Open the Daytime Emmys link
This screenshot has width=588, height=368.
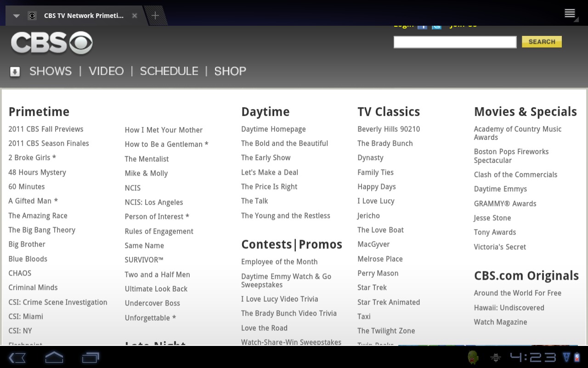tap(500, 189)
